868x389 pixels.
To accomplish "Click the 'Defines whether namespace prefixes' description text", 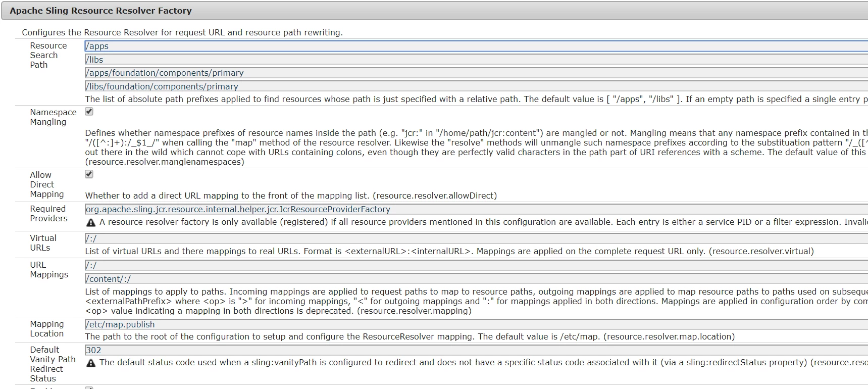I will click(x=476, y=148).
